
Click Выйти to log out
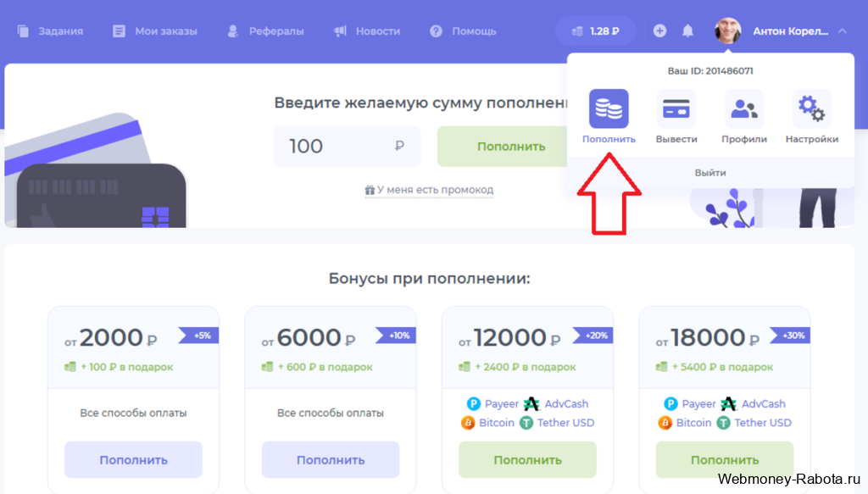[710, 173]
